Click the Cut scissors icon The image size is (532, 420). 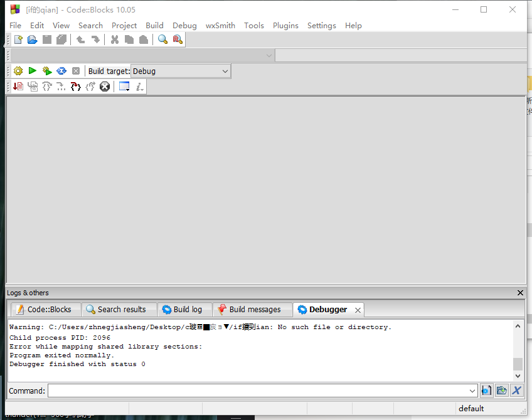[115, 39]
